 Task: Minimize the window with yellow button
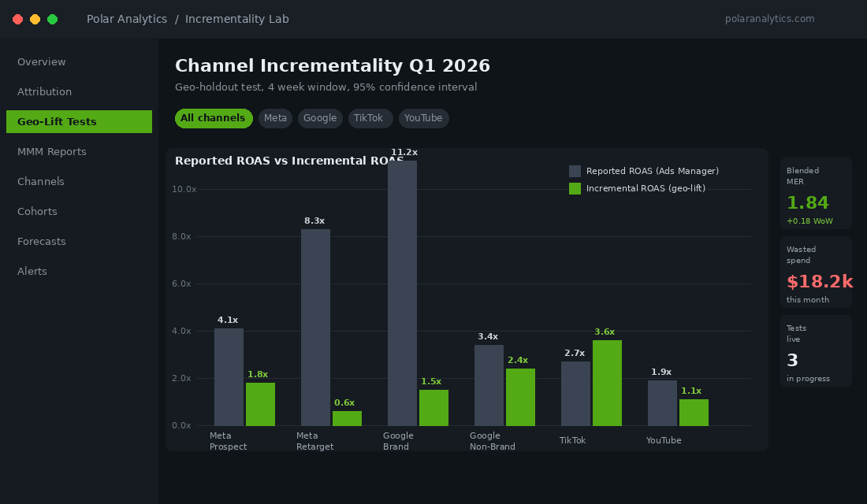tap(35, 20)
